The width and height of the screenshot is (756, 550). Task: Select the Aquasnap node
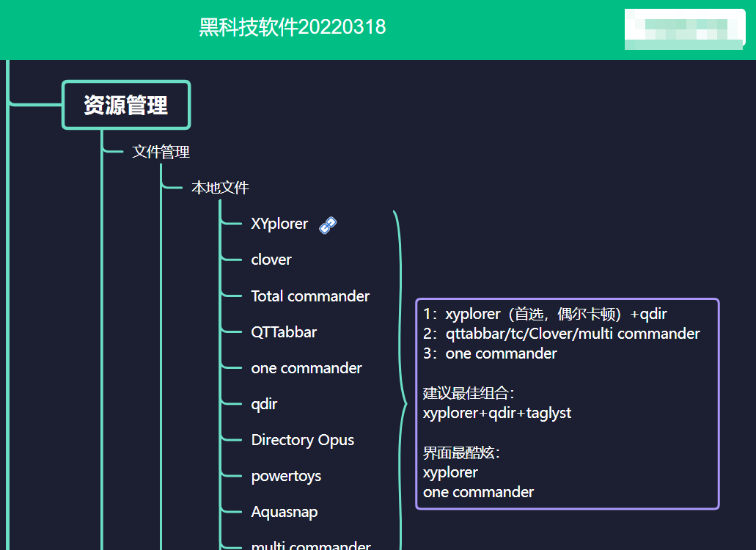pyautogui.click(x=285, y=512)
